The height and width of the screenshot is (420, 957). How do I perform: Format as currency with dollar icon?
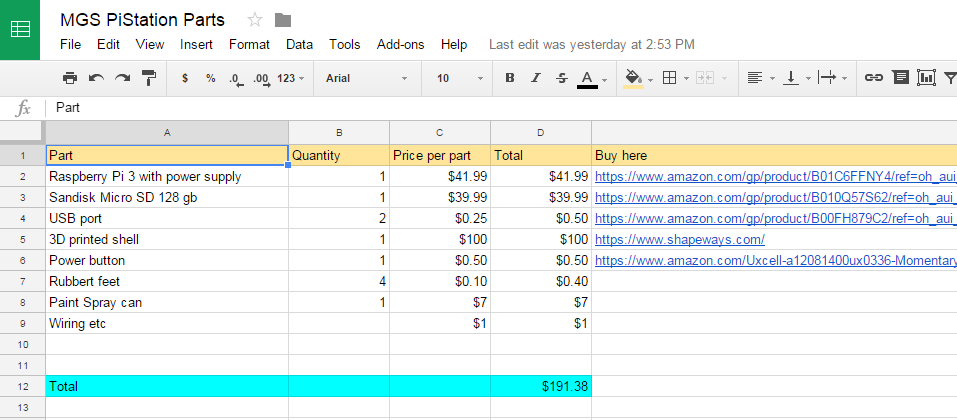[185, 78]
